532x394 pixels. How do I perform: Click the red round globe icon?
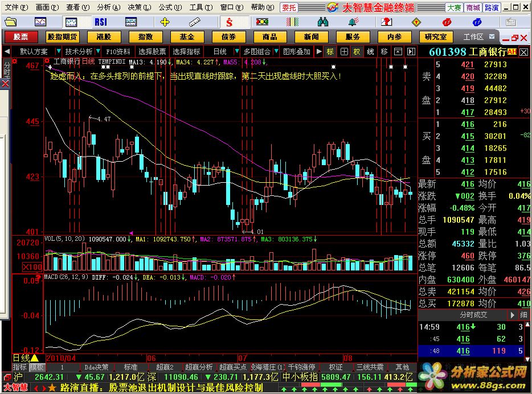[x=447, y=22]
